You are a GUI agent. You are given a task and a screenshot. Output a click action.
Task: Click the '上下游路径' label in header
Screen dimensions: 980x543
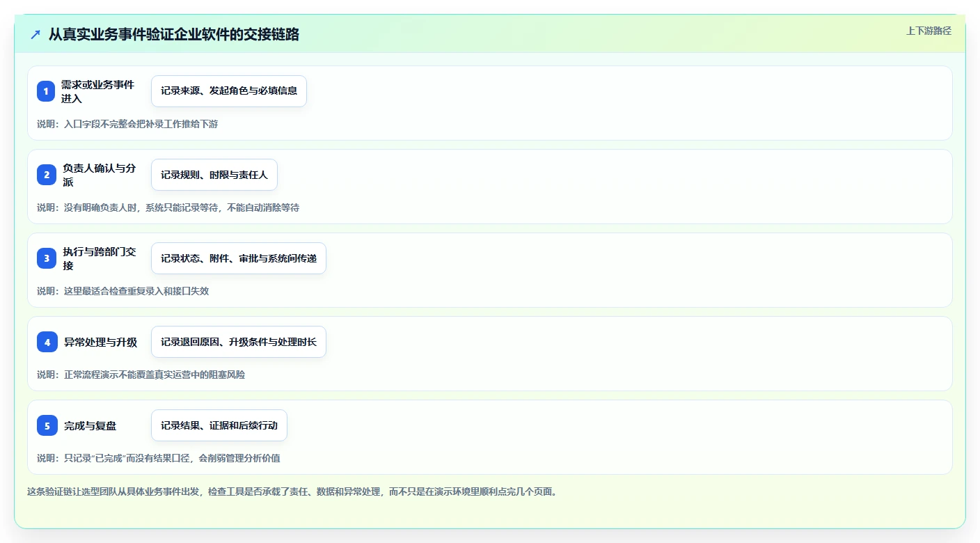[x=928, y=31]
